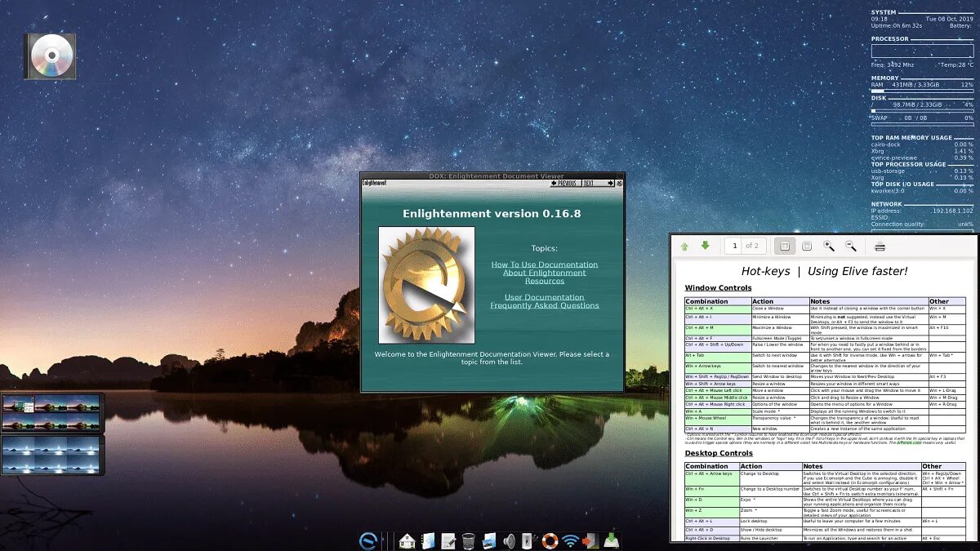Zoom in on the PDF document
This screenshot has height=551, width=980.
point(829,246)
